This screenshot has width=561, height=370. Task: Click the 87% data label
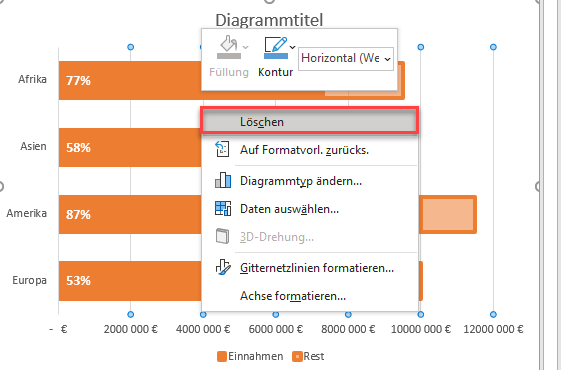pos(78,214)
